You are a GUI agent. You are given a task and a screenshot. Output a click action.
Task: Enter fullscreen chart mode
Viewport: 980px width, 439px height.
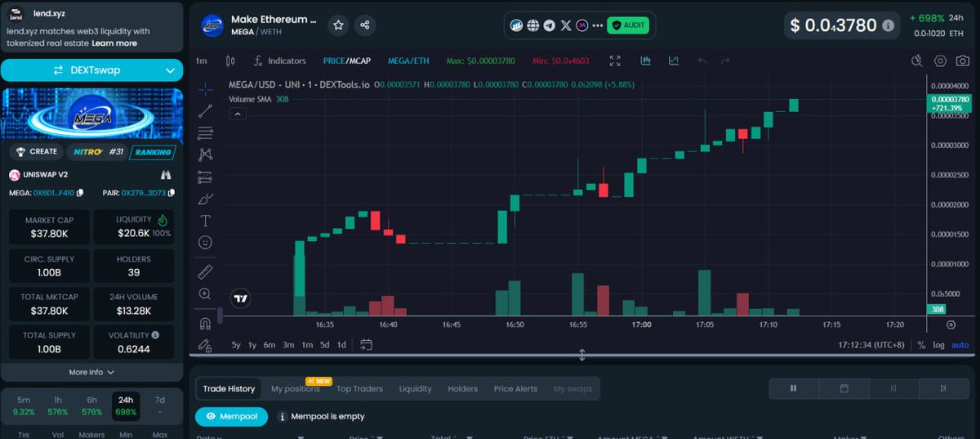click(615, 60)
